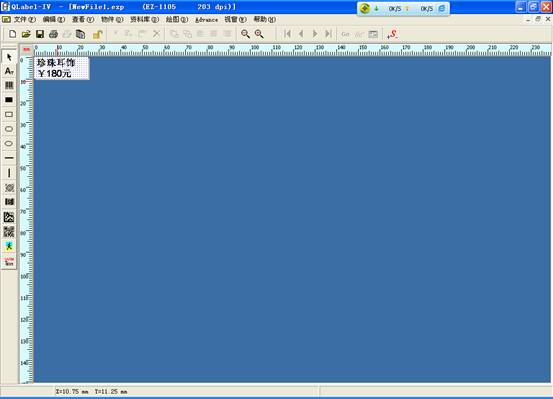Minimize the inner document window
Image resolution: width=553 pixels, height=399 pixels.
click(528, 19)
